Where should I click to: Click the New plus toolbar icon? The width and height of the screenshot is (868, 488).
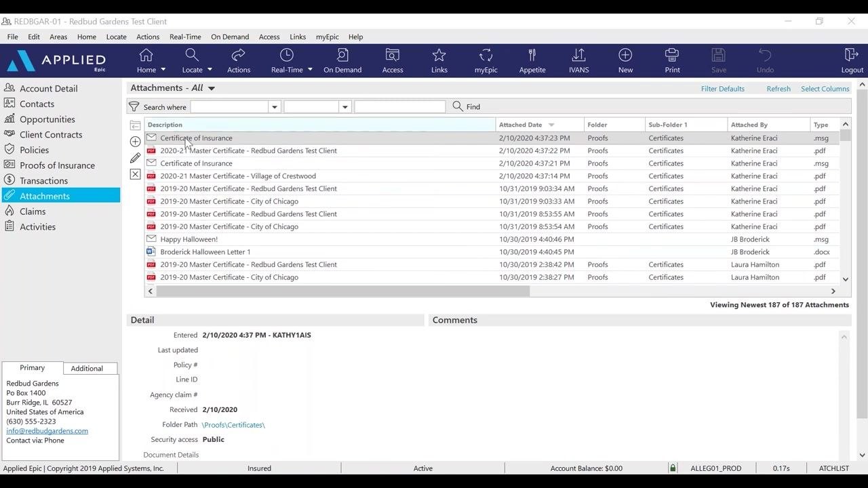click(x=625, y=56)
